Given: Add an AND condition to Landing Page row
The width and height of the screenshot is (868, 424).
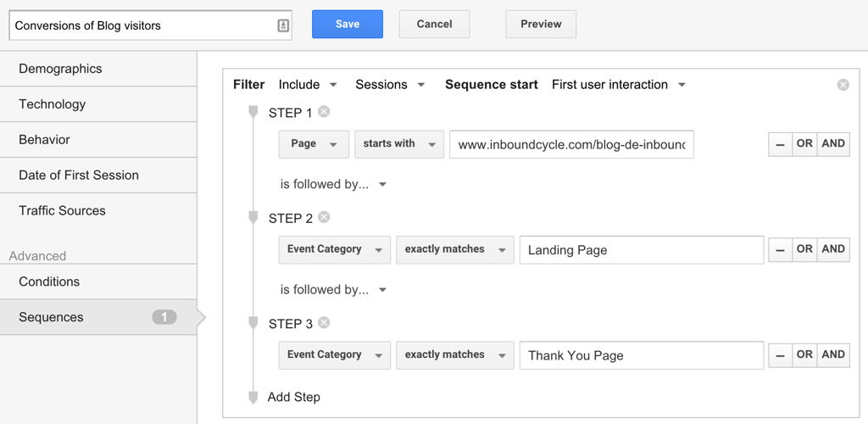Looking at the screenshot, I should coord(834,249).
